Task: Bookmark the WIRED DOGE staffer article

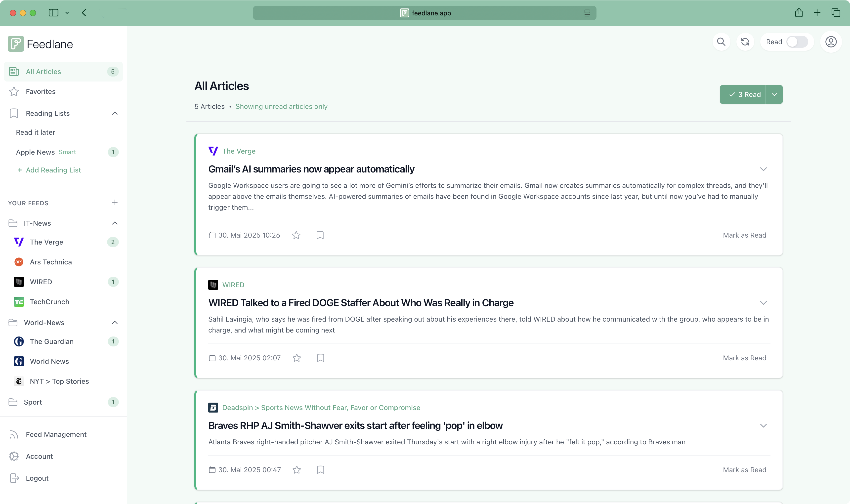Action: pos(321,358)
